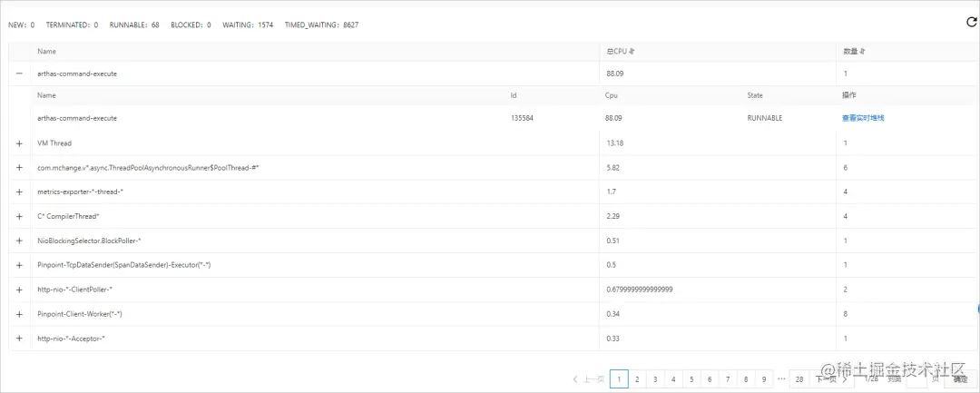The width and height of the screenshot is (980, 393).
Task: Expand the com.mchange ThreadPoolAsynchronousRunner group
Action: [x=19, y=167]
